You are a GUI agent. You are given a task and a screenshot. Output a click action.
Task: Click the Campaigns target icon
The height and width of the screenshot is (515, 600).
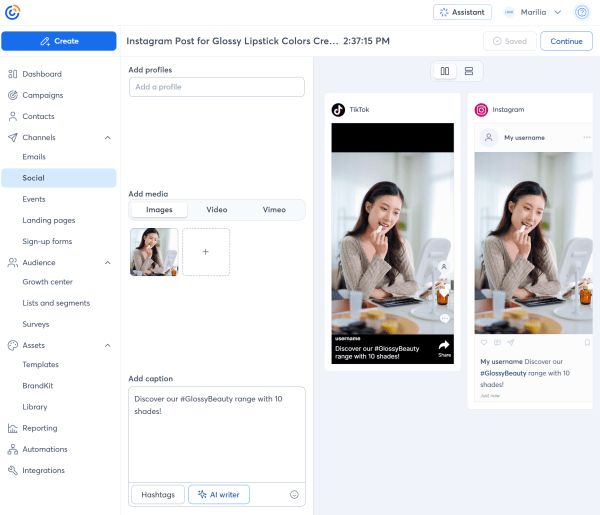coord(13,95)
